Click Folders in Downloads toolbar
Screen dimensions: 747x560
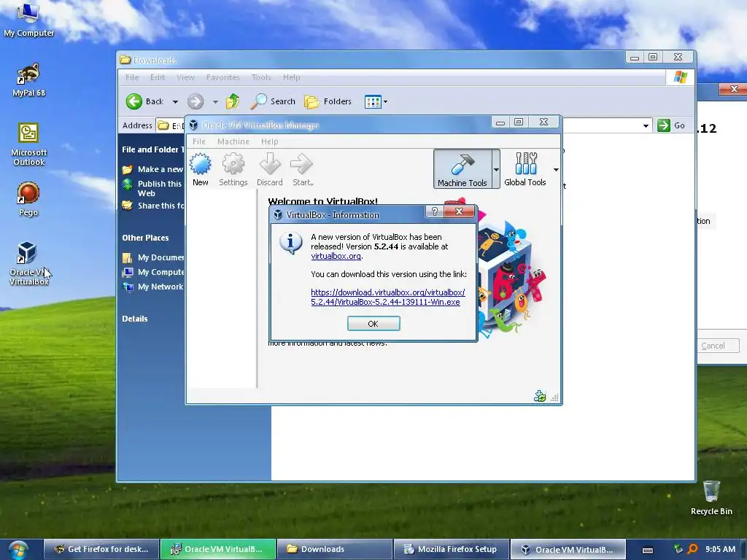tap(328, 101)
